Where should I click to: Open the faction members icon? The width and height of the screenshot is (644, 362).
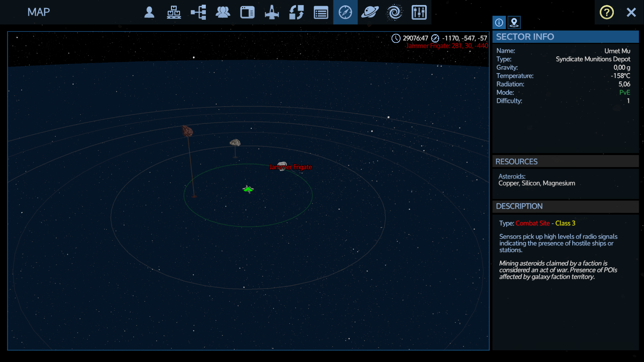coord(223,12)
